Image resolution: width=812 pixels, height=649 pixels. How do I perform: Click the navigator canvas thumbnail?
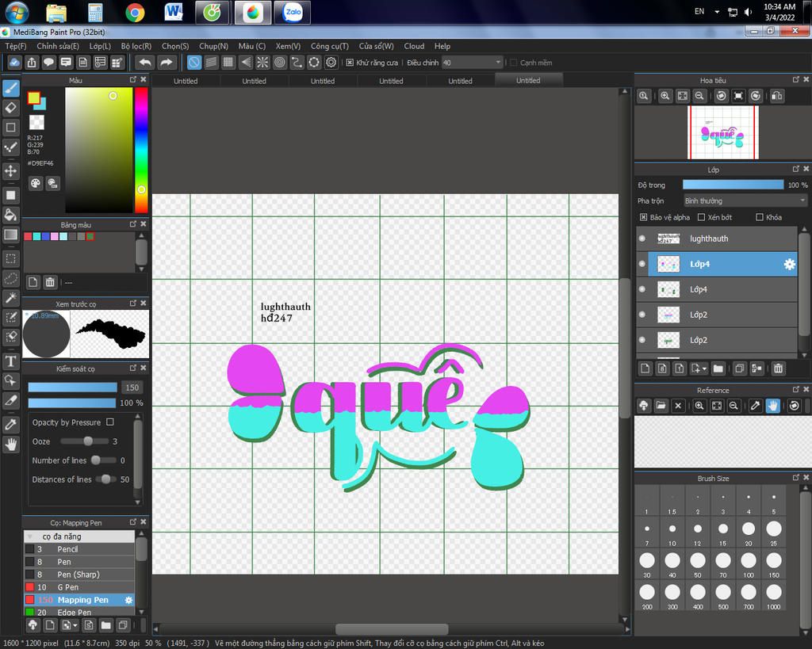(x=723, y=132)
